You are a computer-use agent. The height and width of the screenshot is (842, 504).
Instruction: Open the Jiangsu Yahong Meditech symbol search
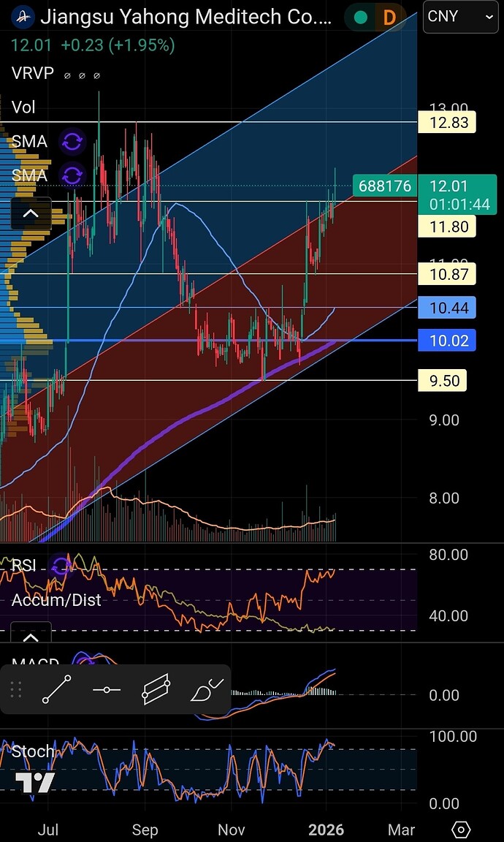point(186,18)
